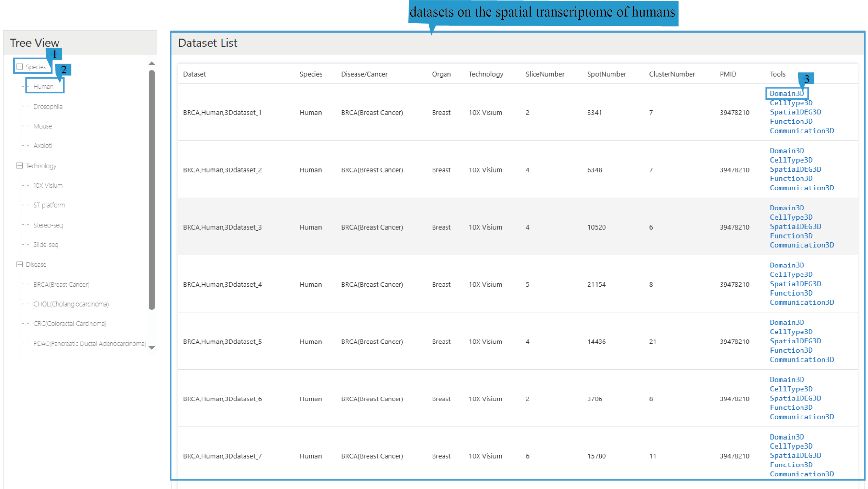Filter by Stereo-seq technology
Screen dimensions: 868x489
(48, 225)
